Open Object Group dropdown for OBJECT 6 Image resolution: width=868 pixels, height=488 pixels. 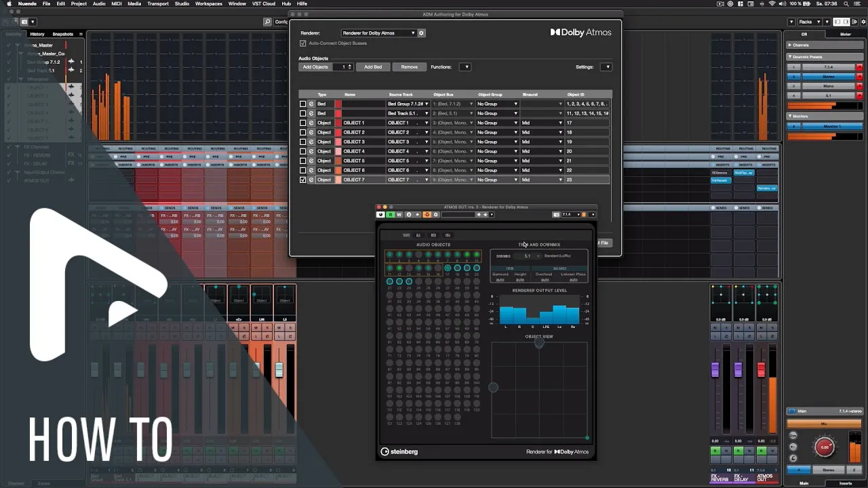click(497, 170)
